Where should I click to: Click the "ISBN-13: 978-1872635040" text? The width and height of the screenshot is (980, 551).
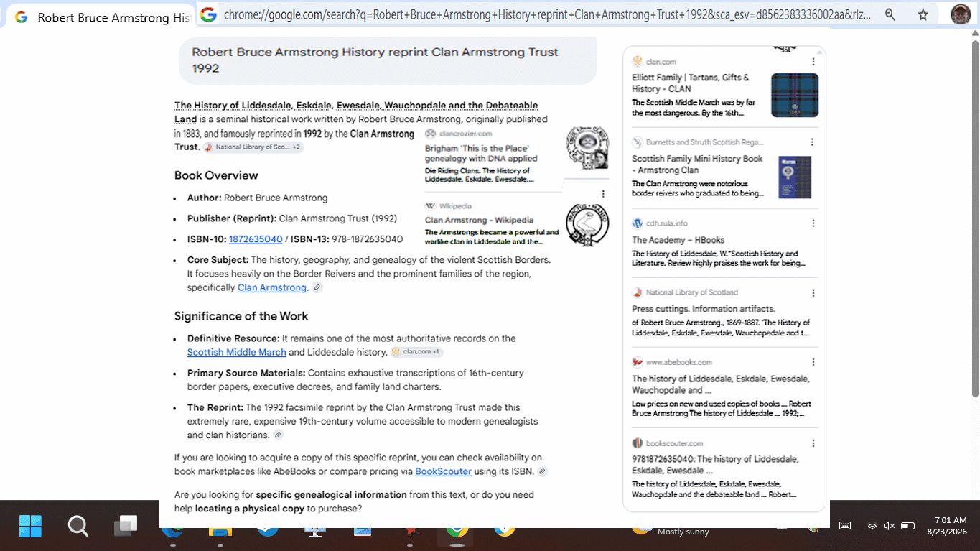click(x=347, y=239)
